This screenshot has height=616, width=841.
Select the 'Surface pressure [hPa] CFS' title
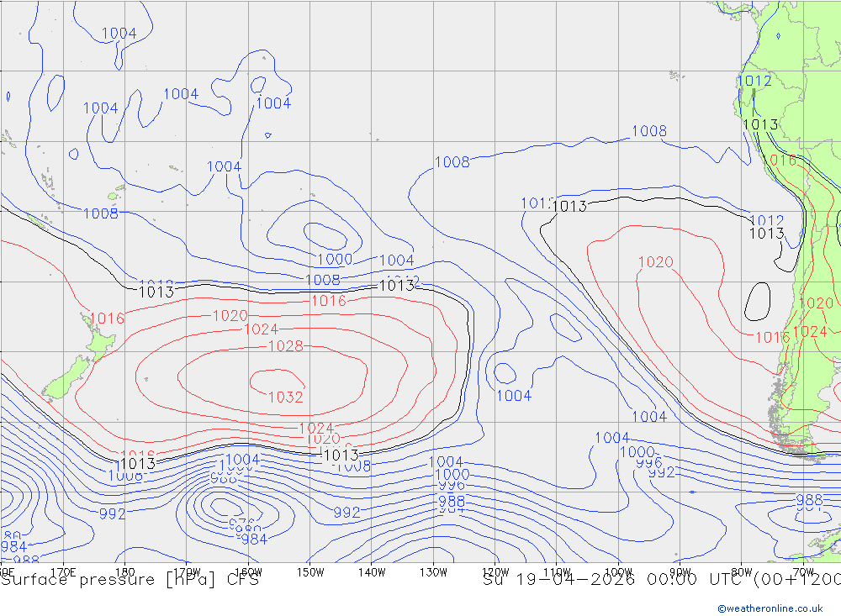coord(130,580)
